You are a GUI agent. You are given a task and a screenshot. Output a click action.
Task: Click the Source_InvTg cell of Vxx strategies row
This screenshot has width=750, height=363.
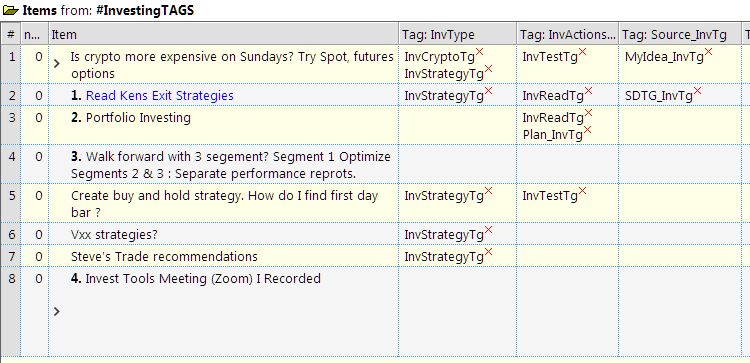tap(680, 234)
